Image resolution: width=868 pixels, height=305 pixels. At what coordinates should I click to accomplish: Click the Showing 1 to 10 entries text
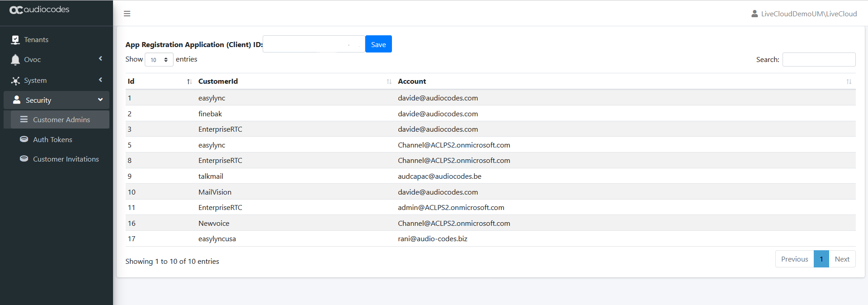[172, 262]
